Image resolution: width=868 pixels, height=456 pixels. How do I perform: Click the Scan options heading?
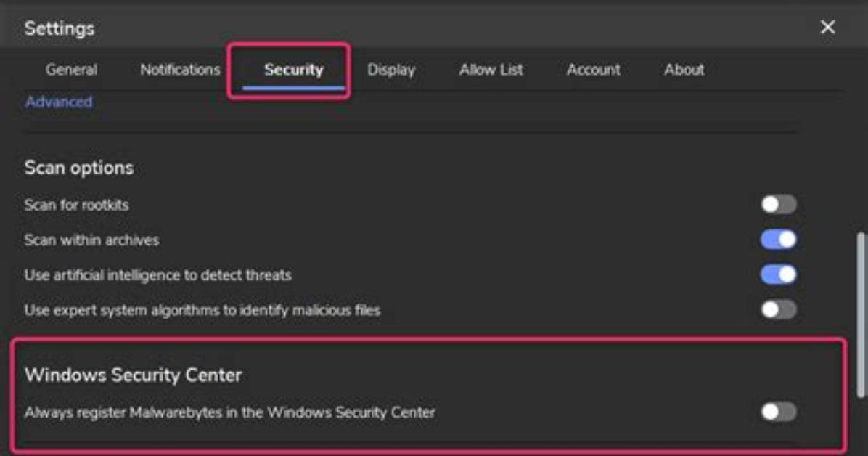coord(78,168)
